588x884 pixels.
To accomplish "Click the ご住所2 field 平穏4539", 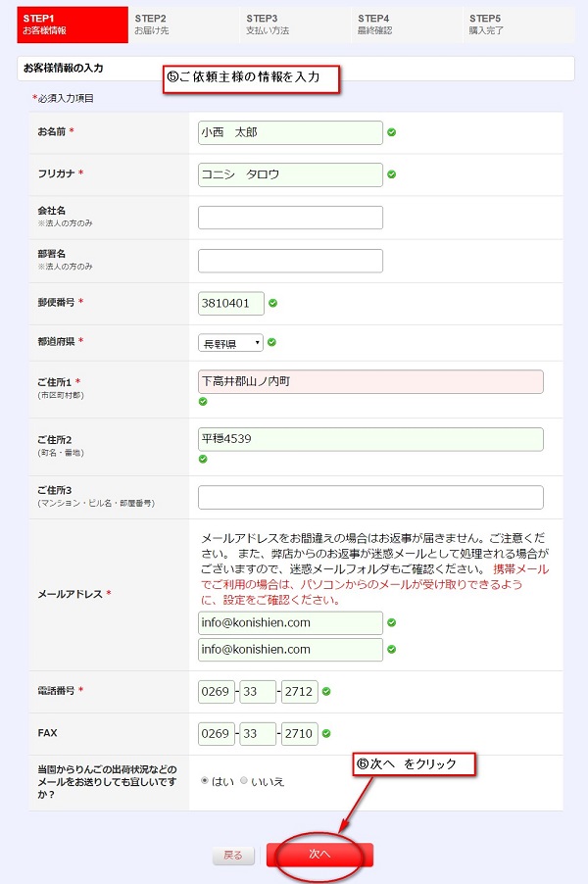I will click(370, 439).
